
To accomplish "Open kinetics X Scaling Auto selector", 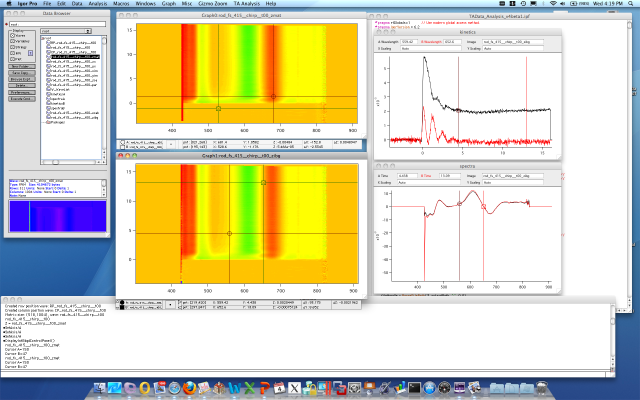I will pyautogui.click(x=430, y=49).
